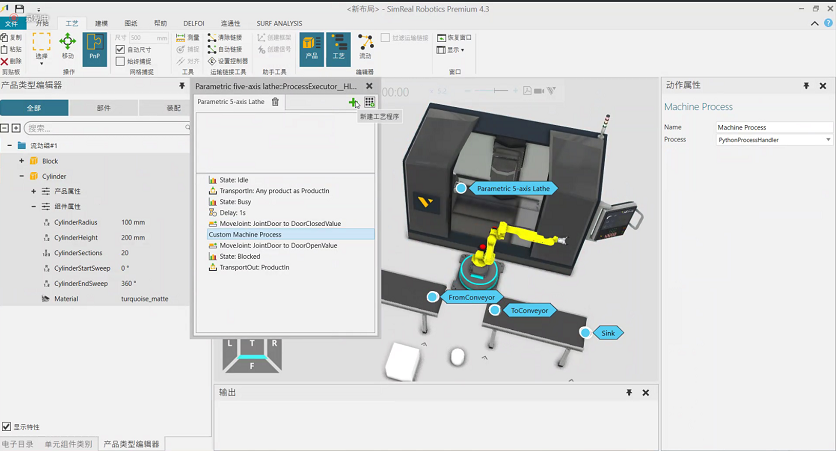The height and width of the screenshot is (451, 836).
Task: Click the expand-all icon beside the search box
Action: coord(16,128)
